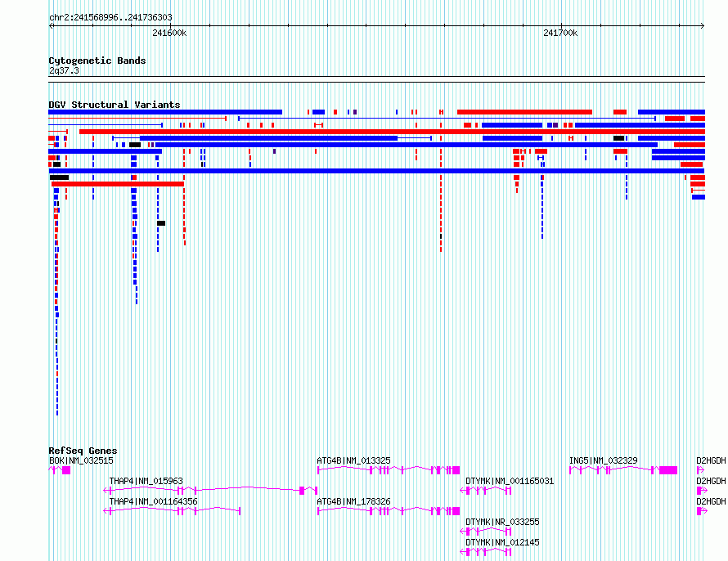This screenshot has width=728, height=561.
Task: Open the ATG4B|NM_013325 transcript label
Action: click(354, 460)
